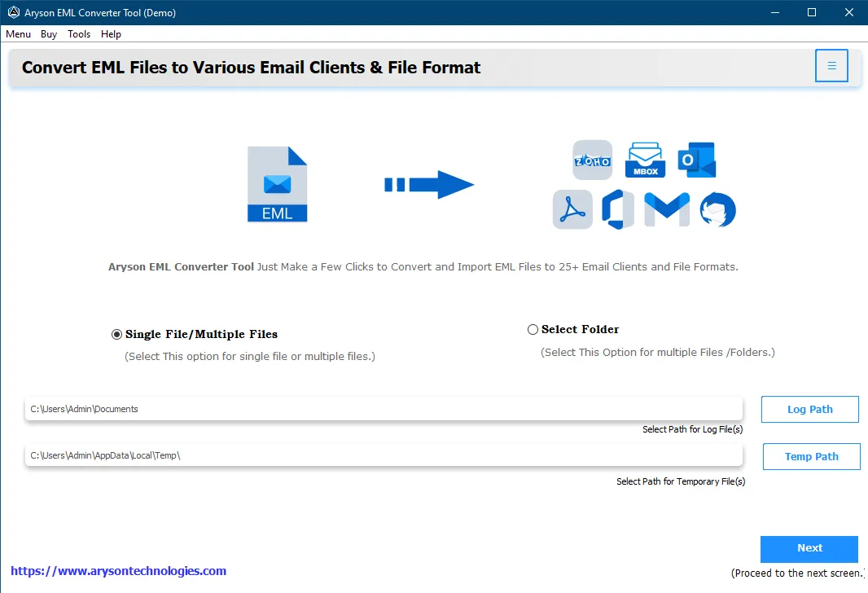Click the Temp Path button
Viewport: 868px width, 593px height.
pos(812,456)
